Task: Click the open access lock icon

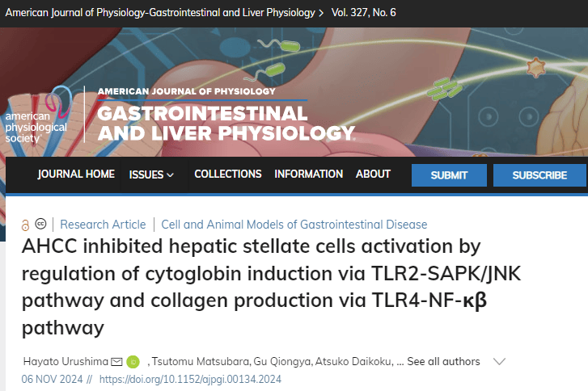Action: [x=25, y=225]
